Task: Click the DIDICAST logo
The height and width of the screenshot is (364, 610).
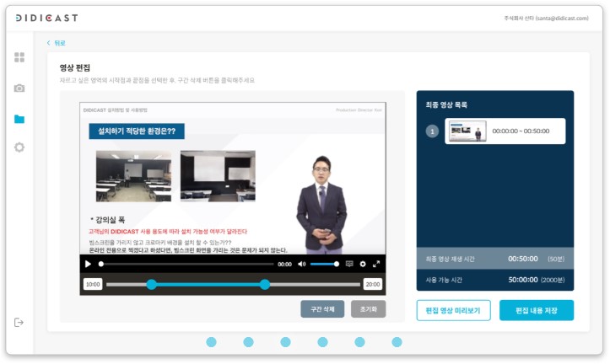Action: point(46,18)
